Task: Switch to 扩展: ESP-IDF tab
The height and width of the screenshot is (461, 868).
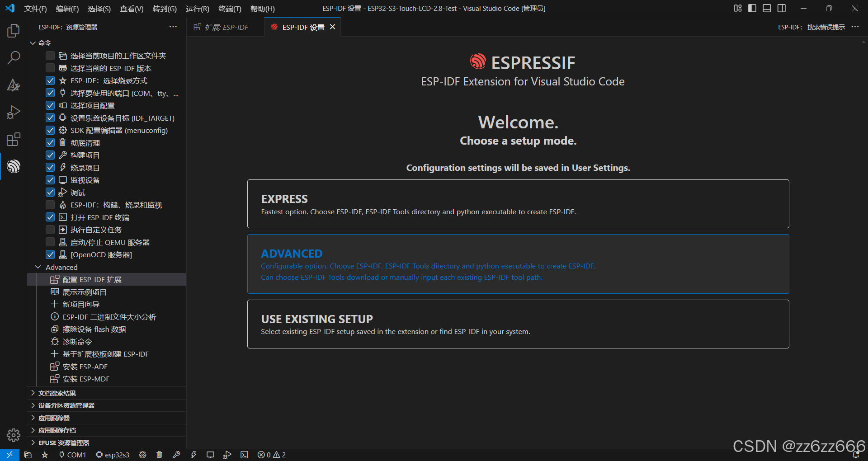Action: [225, 27]
